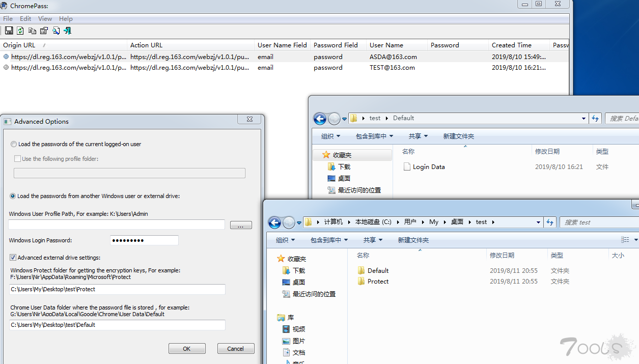Viewport: 639px width, 364px height.
Task: Click 本地磁盘 (C:) in the test window breadcrumb
Action: click(373, 222)
